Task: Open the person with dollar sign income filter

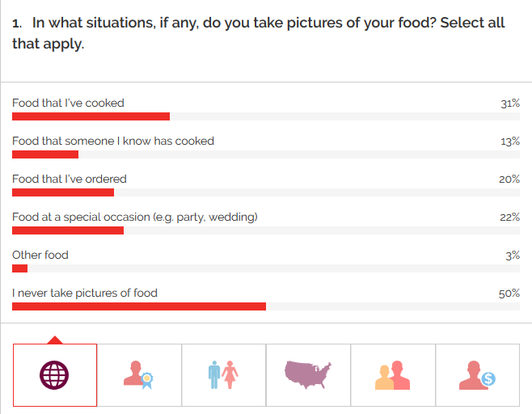Action: 477,374
